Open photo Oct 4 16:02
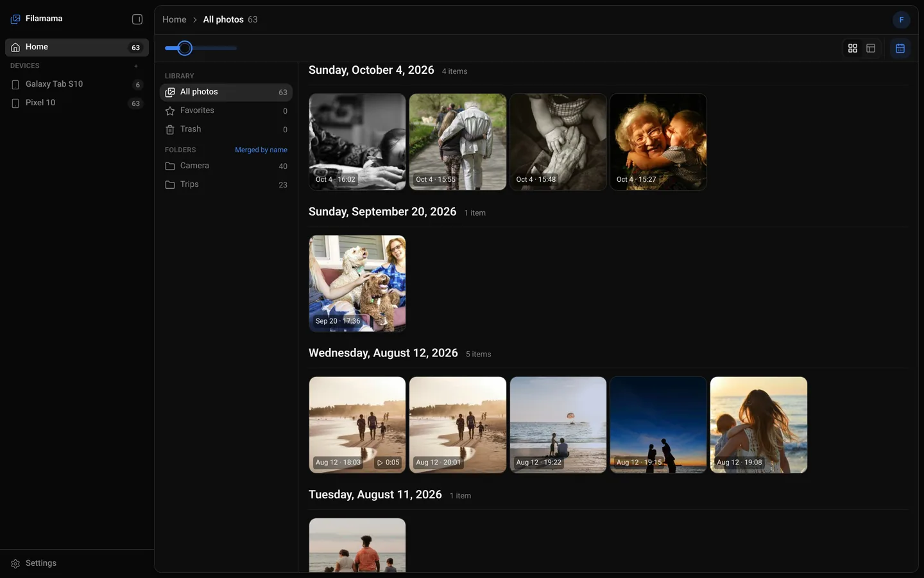 click(357, 142)
